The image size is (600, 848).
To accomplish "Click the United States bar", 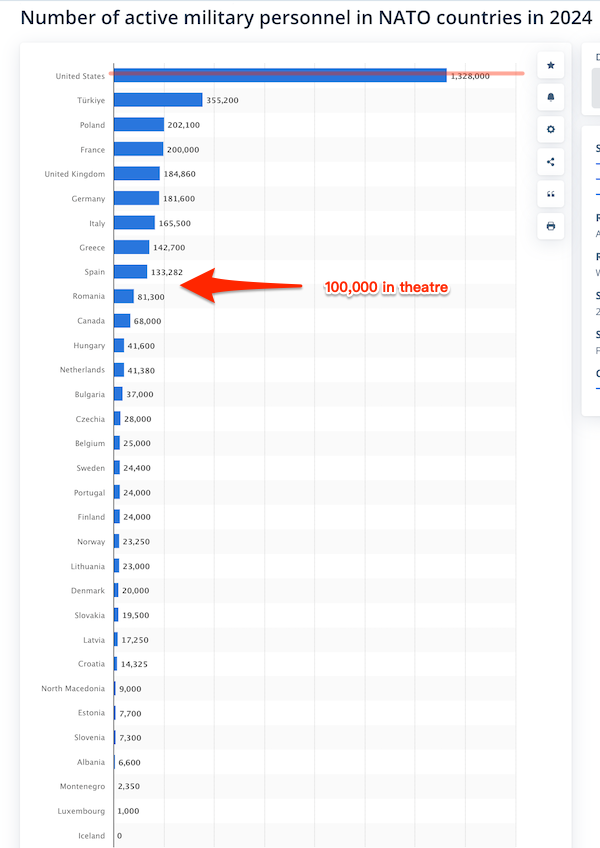I will coord(280,76).
